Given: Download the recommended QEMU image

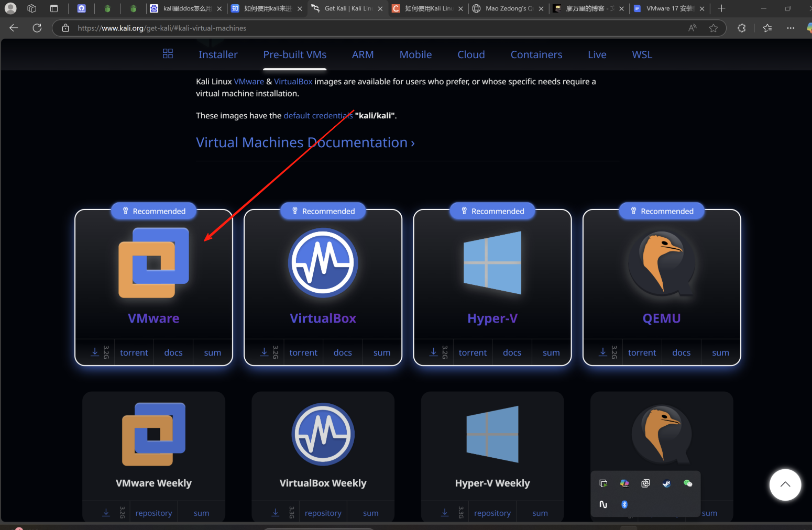Looking at the screenshot, I should 603,352.
